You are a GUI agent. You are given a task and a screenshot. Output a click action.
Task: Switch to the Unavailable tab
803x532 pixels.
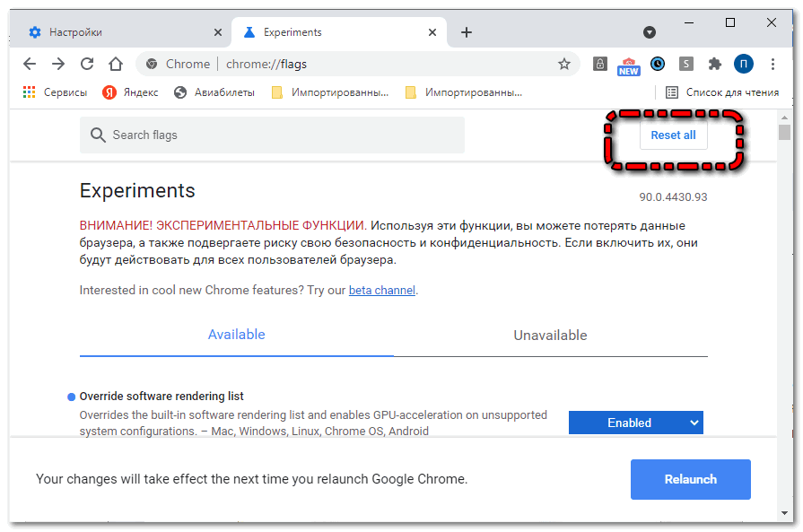click(551, 336)
